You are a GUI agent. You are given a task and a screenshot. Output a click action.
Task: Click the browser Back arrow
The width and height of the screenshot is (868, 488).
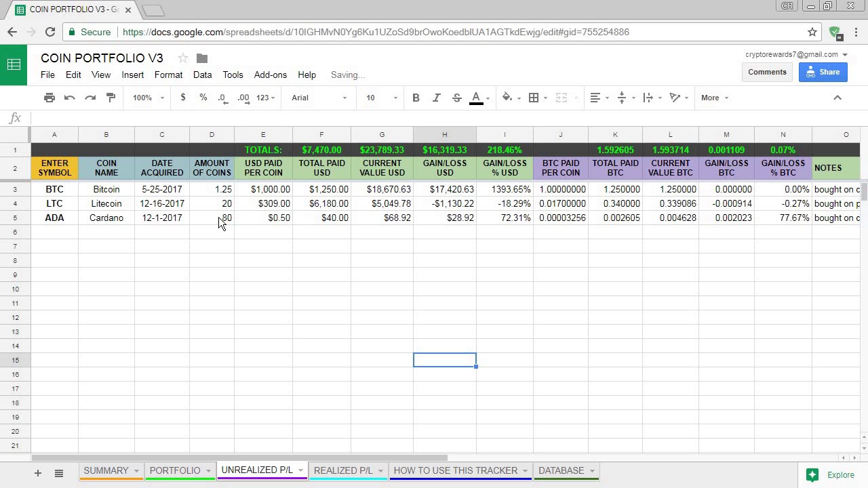click(12, 32)
